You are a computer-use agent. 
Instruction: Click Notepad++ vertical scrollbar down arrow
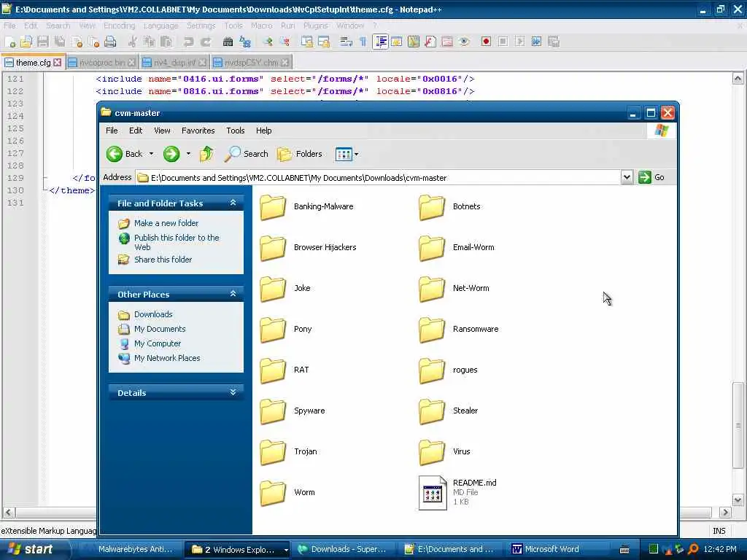click(x=738, y=500)
